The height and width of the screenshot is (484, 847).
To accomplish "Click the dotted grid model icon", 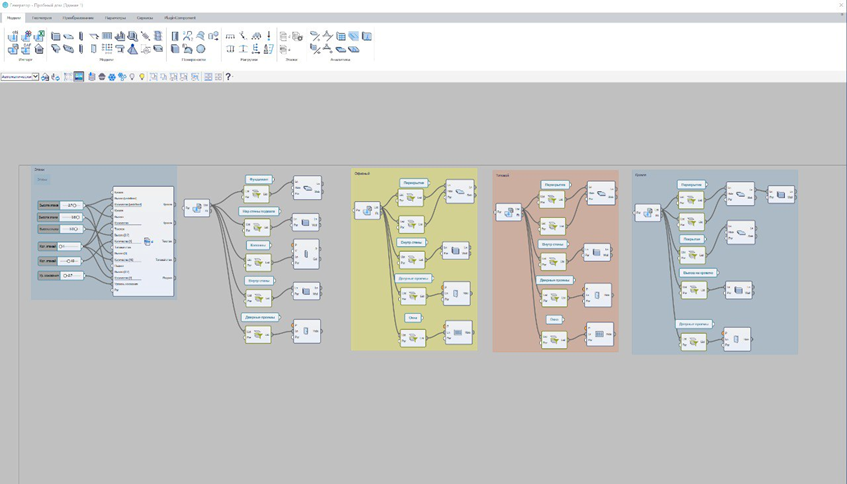I will click(107, 49).
